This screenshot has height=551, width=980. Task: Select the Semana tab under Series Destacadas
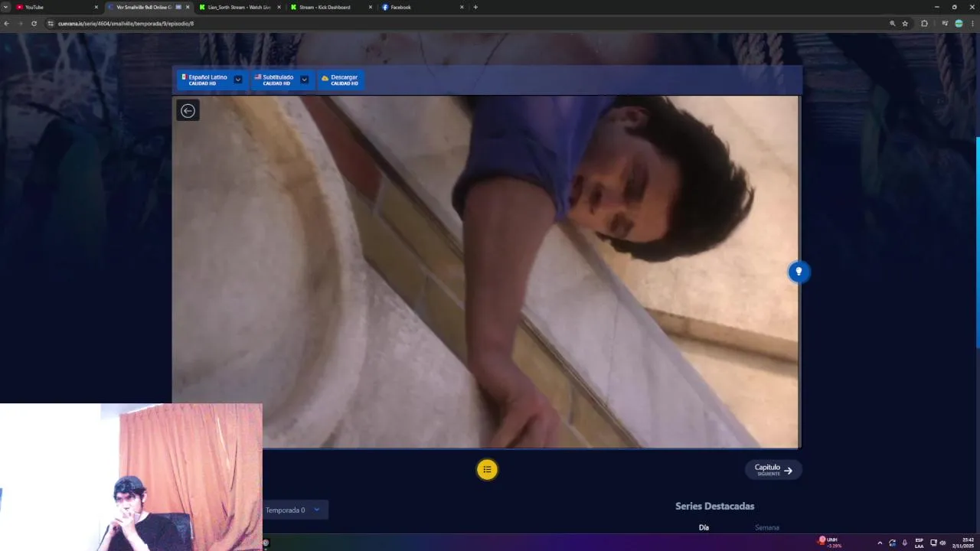pos(766,527)
